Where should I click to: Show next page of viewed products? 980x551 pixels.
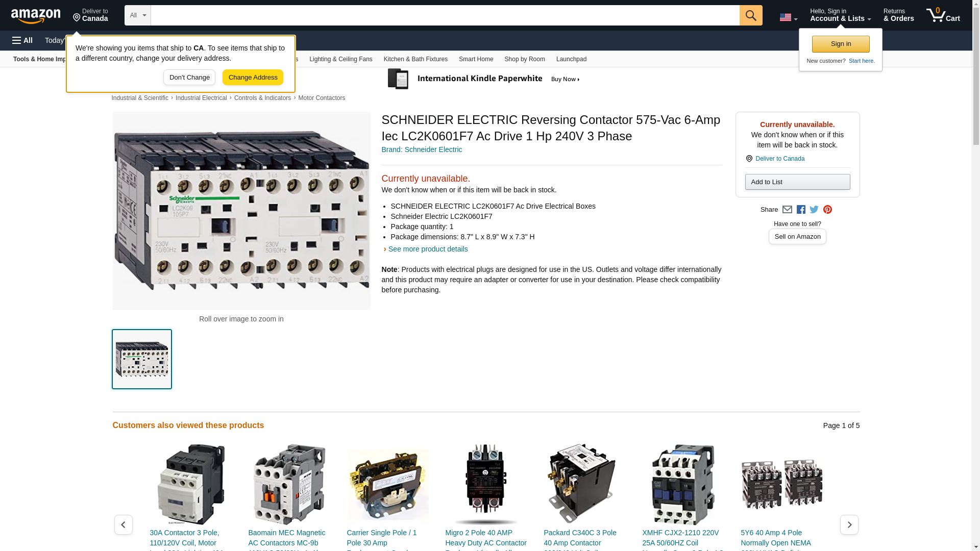click(849, 524)
